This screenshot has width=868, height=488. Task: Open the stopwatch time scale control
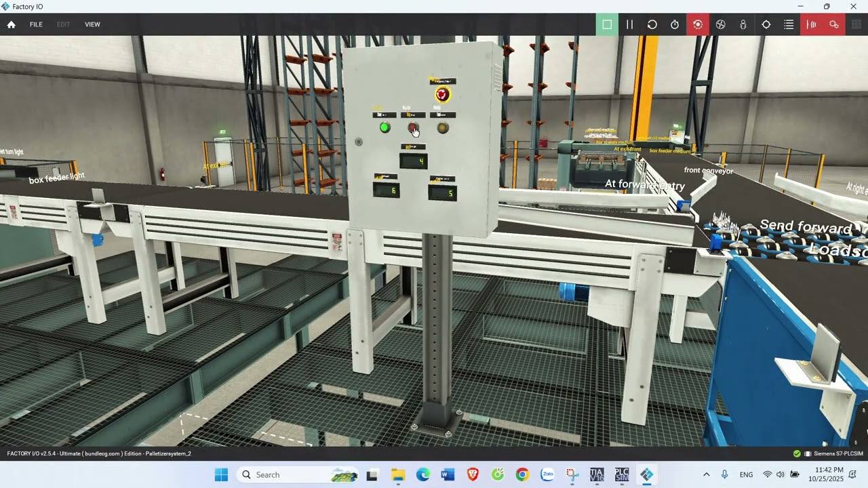[x=675, y=24]
